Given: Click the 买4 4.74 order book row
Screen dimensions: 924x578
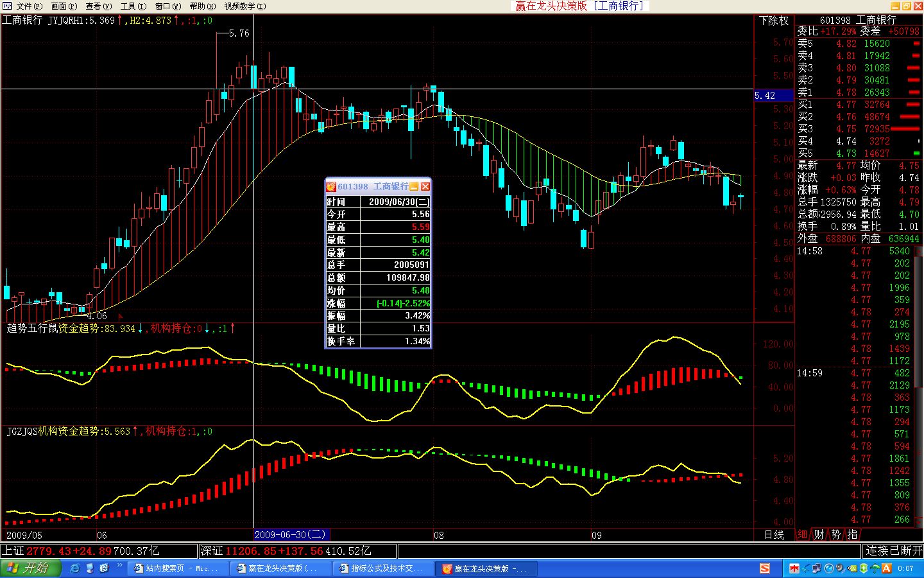Looking at the screenshot, I should [859, 141].
